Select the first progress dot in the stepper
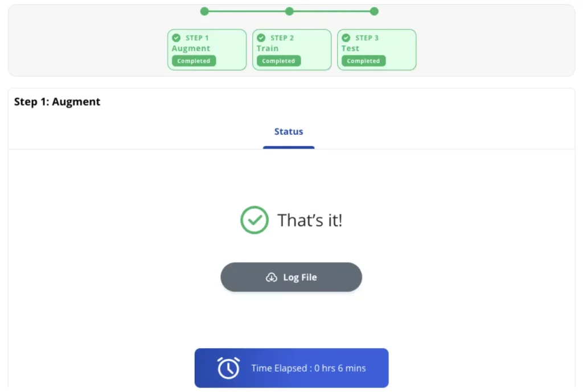Screen dimensions: 583x392 204,11
